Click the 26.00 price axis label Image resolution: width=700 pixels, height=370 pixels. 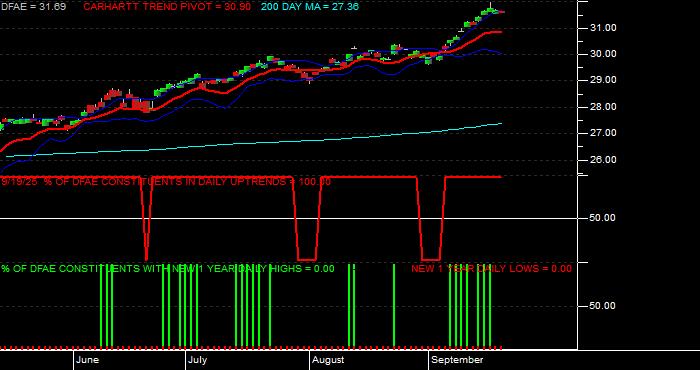pyautogui.click(x=604, y=160)
